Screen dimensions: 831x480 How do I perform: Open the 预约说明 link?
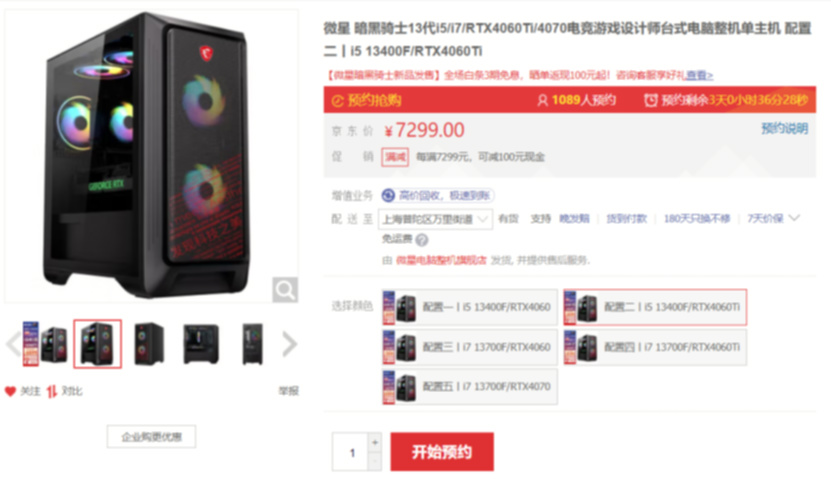pos(784,128)
